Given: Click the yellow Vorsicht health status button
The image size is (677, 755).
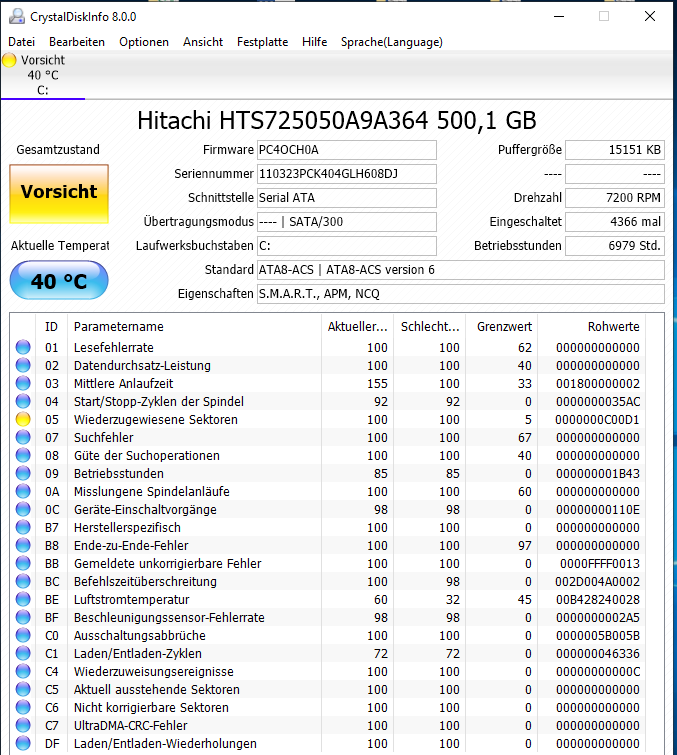Looking at the screenshot, I should coord(59,194).
